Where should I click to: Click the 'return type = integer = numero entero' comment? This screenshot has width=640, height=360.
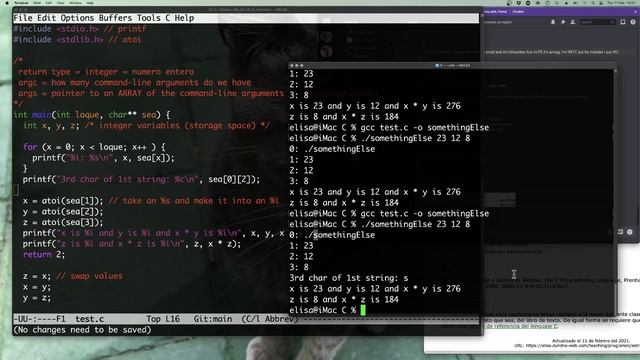106,72
